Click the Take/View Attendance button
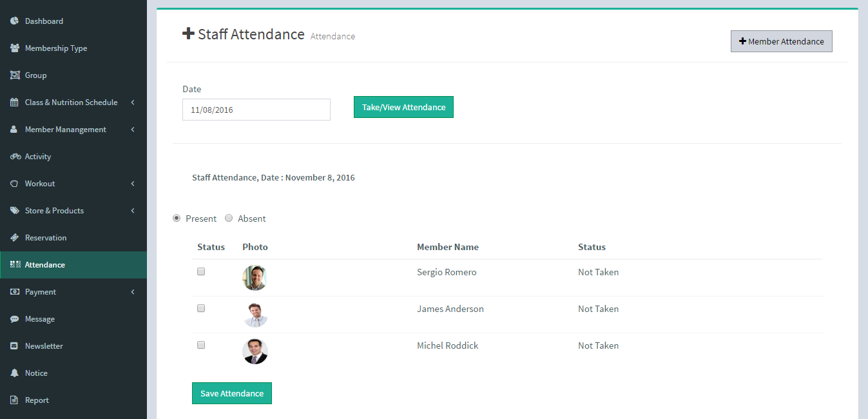 pos(403,107)
